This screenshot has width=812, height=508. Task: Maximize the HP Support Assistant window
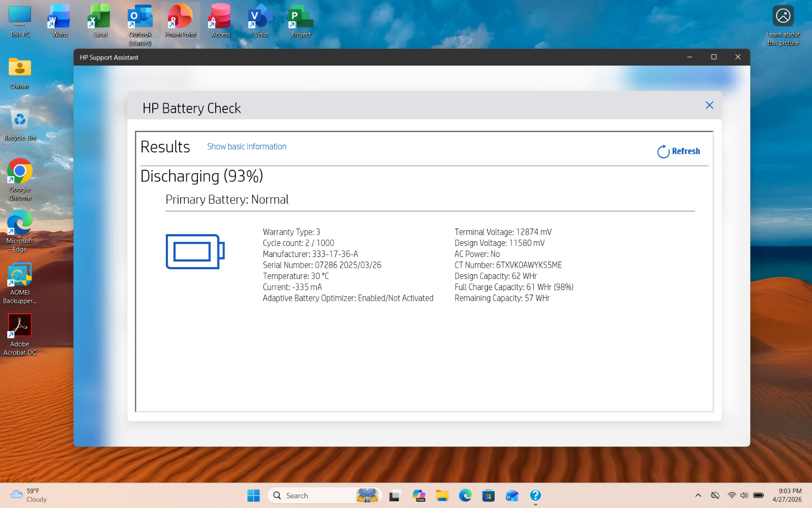pyautogui.click(x=714, y=57)
